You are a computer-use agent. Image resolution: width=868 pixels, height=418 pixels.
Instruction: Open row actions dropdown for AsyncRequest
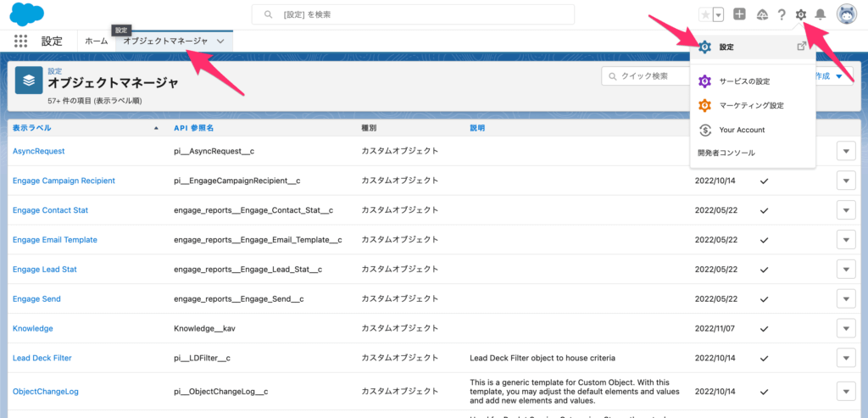[x=846, y=151]
